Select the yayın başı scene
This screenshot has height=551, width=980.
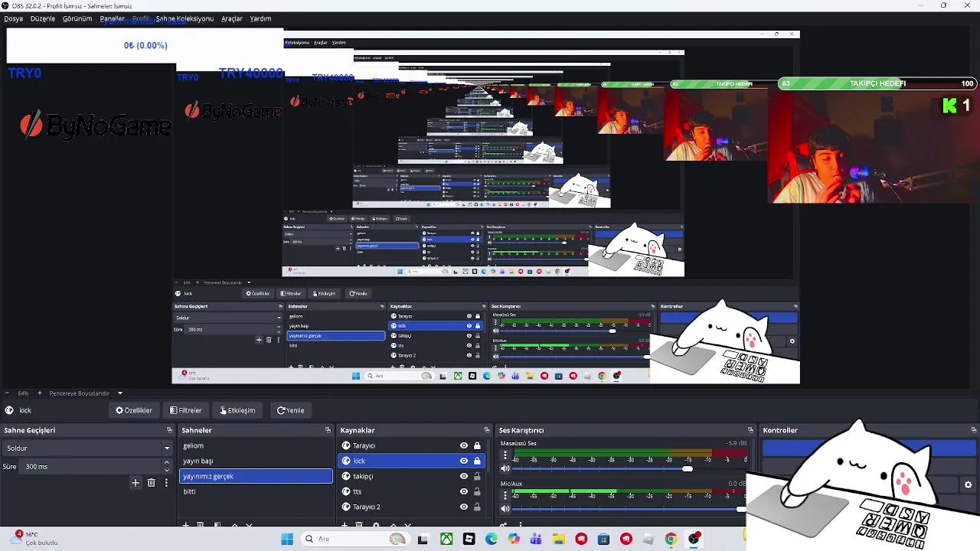tap(256, 461)
